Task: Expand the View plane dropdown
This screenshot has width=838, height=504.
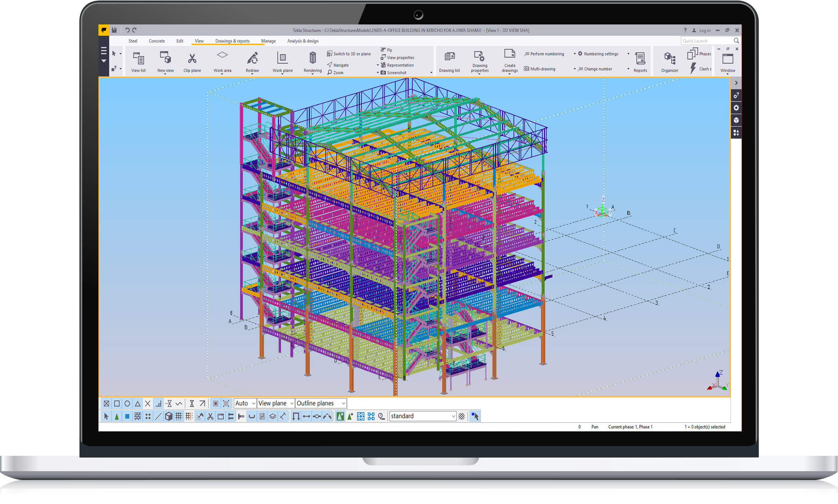Action: click(292, 404)
